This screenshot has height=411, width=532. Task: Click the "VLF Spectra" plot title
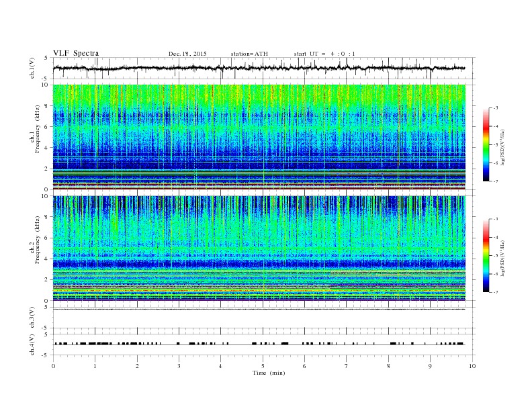76,53
